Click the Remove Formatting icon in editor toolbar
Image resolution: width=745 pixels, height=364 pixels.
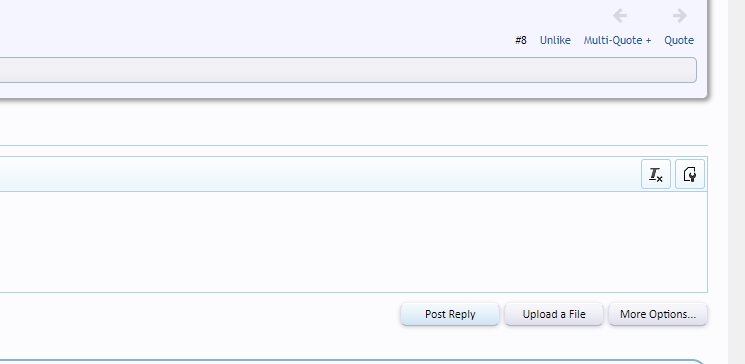coord(656,174)
